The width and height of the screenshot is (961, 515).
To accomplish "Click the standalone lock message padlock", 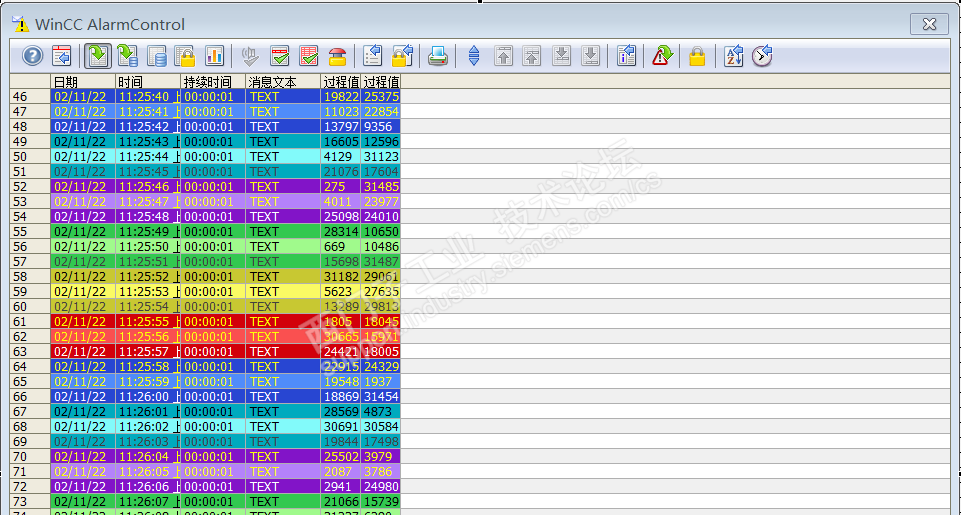I will [x=697, y=56].
